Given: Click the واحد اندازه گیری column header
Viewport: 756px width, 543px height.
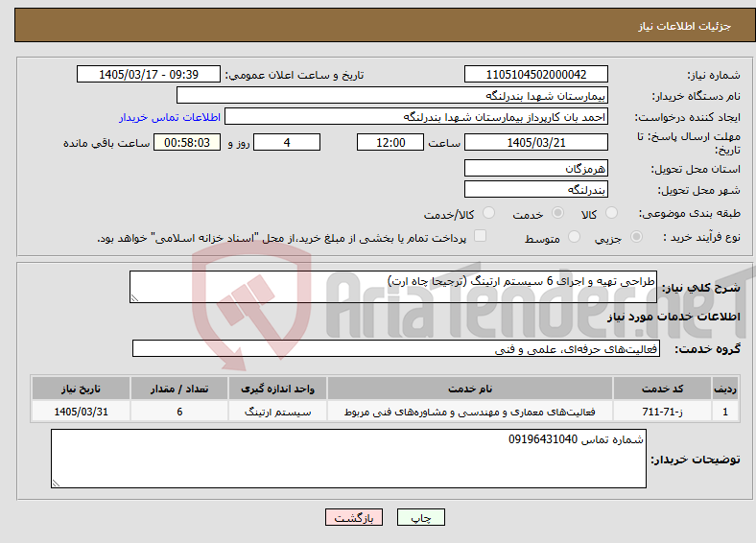Looking at the screenshot, I should click(277, 389).
